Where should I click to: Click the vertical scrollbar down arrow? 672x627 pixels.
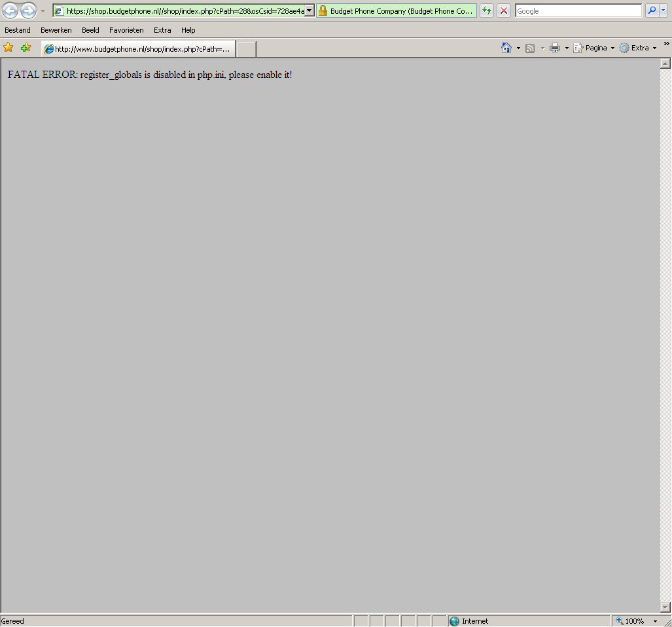tap(665, 607)
